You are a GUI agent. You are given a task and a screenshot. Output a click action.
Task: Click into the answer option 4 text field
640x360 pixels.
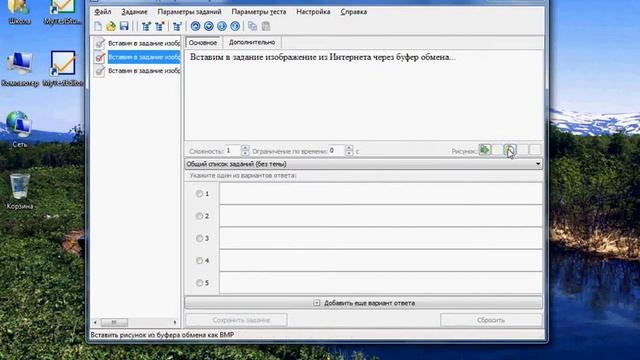(381, 260)
